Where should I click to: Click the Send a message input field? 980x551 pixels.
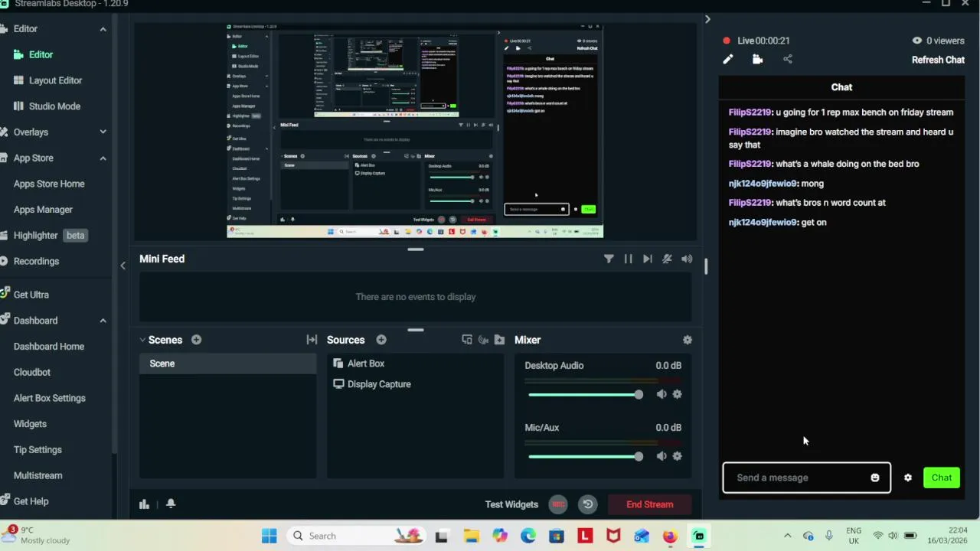coord(806,478)
